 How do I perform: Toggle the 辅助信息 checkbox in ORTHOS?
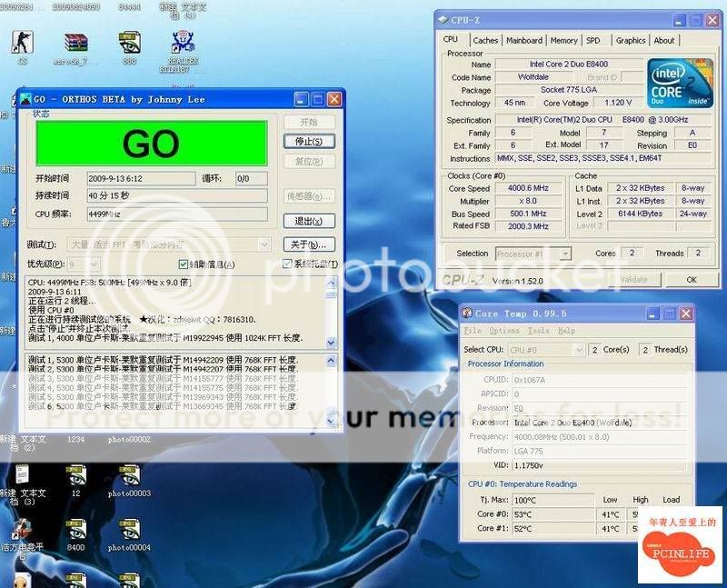click(x=184, y=264)
